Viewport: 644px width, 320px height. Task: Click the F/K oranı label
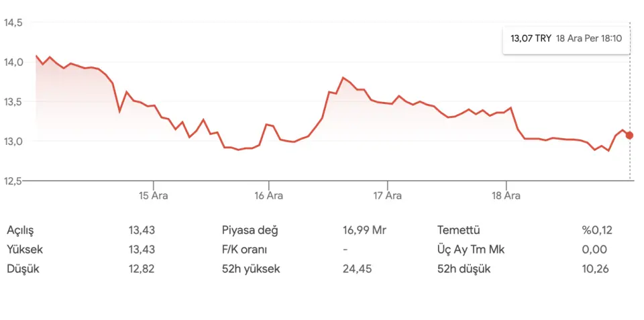(x=245, y=250)
